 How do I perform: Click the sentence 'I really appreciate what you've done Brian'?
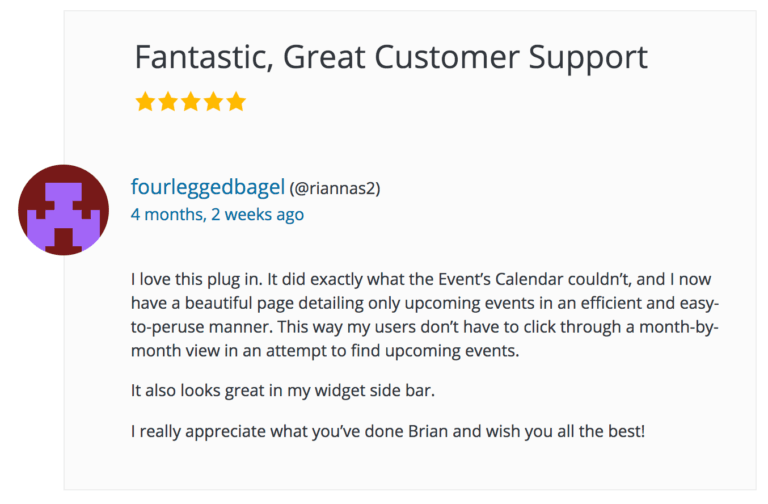click(x=388, y=432)
